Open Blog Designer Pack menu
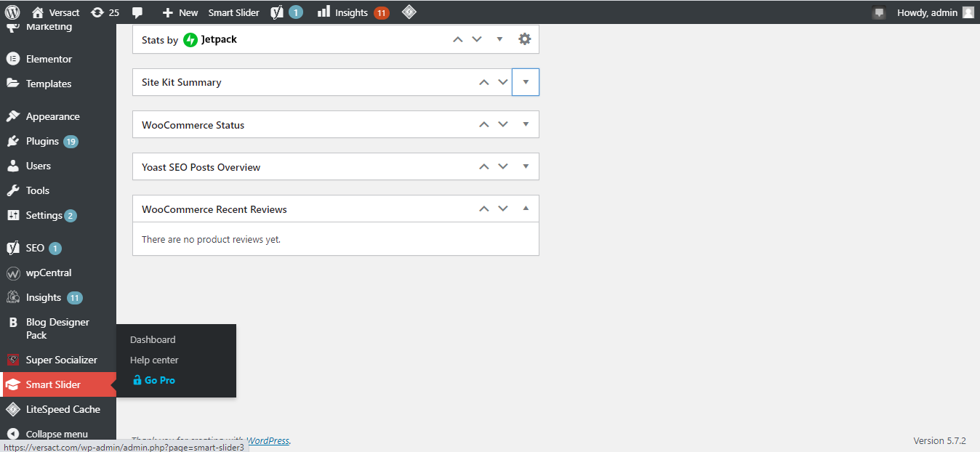980x452 pixels. tap(58, 328)
